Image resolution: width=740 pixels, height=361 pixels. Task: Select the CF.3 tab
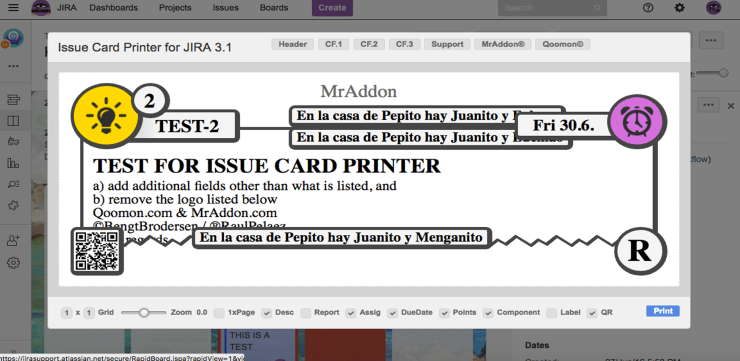(404, 44)
